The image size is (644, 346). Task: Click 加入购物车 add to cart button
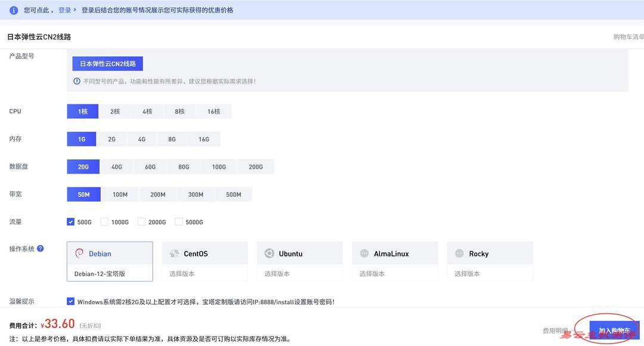coord(614,330)
